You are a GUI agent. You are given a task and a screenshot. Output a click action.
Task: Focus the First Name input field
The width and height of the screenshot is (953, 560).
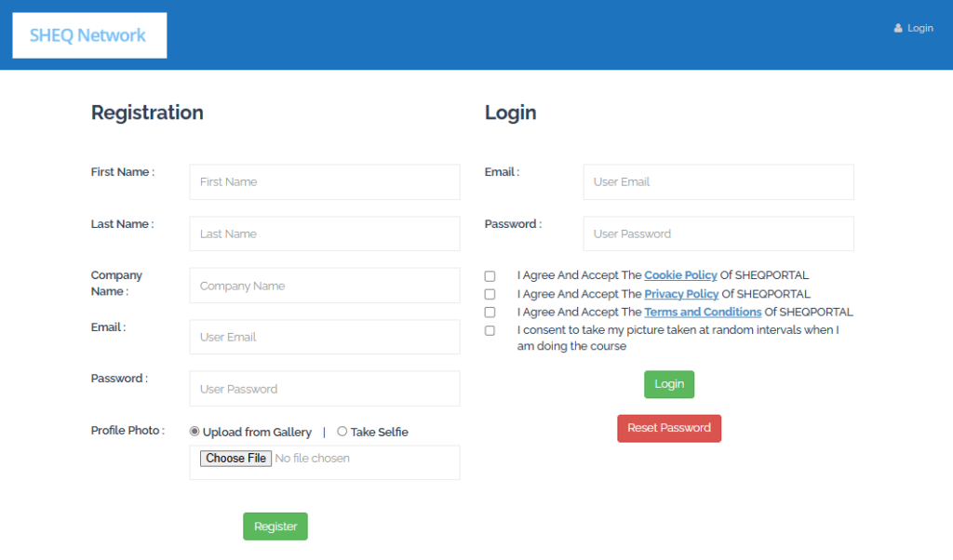(324, 182)
